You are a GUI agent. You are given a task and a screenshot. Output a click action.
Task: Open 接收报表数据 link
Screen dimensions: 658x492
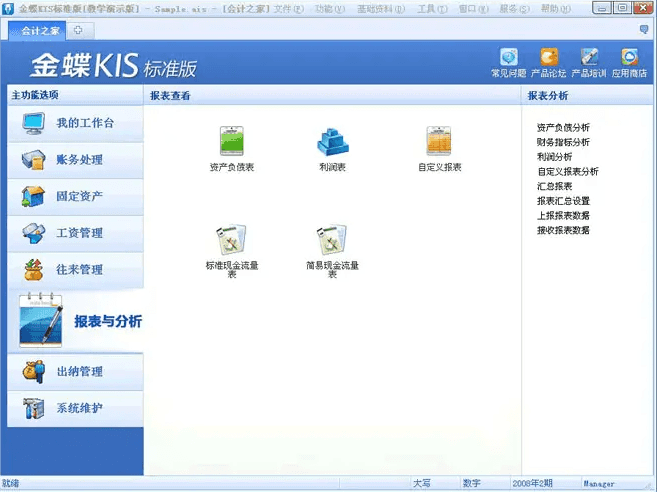pos(563,230)
